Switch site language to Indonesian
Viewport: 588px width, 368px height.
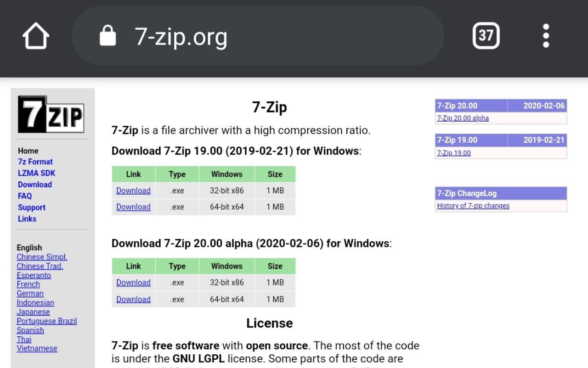35,302
